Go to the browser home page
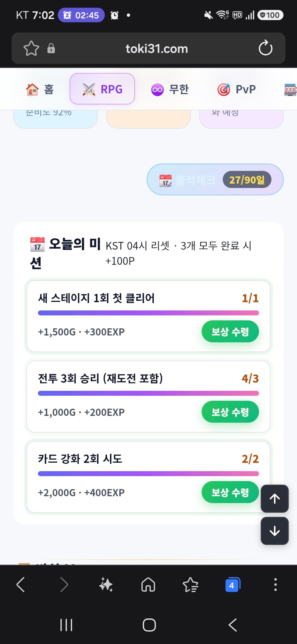 (x=148, y=584)
